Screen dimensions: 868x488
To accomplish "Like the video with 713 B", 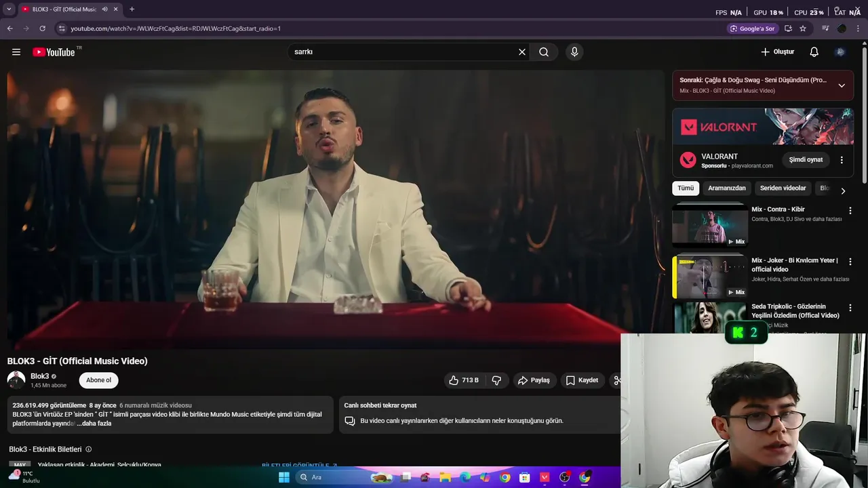I will pyautogui.click(x=464, y=380).
